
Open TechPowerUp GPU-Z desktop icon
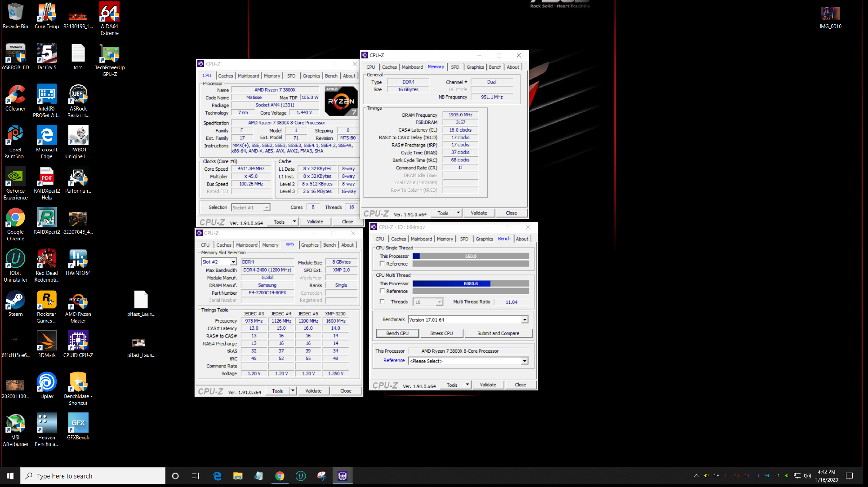pos(109,60)
